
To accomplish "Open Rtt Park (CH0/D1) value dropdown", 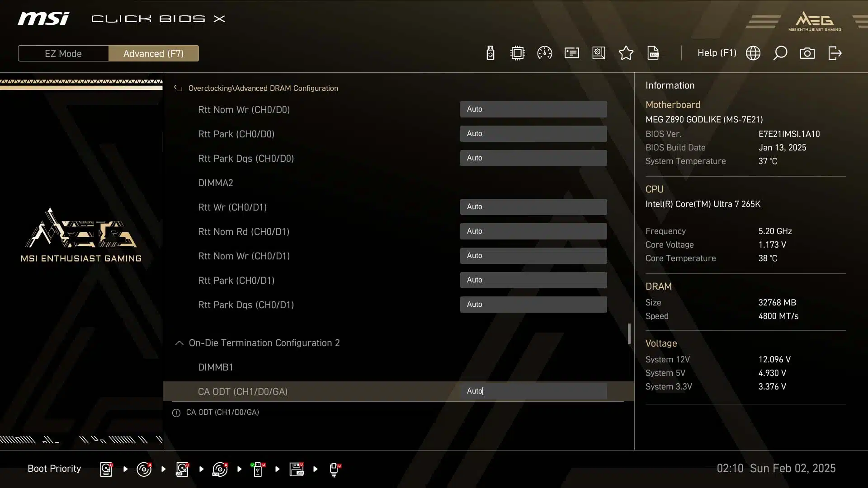I will [x=533, y=280].
